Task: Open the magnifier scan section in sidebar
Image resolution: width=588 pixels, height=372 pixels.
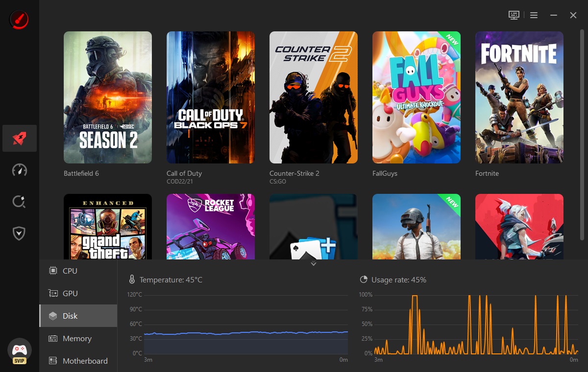Action: pos(19,202)
